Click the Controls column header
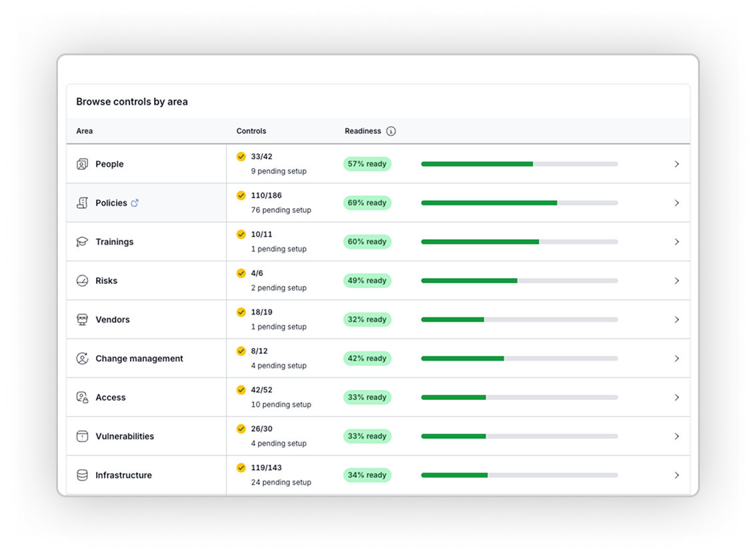 click(x=251, y=131)
